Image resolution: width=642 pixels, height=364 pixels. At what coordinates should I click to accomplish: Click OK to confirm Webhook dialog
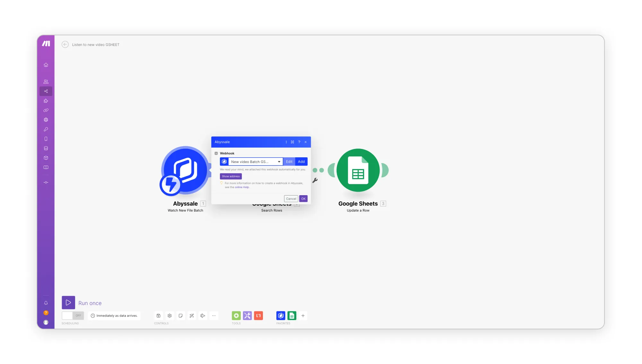pyautogui.click(x=303, y=198)
